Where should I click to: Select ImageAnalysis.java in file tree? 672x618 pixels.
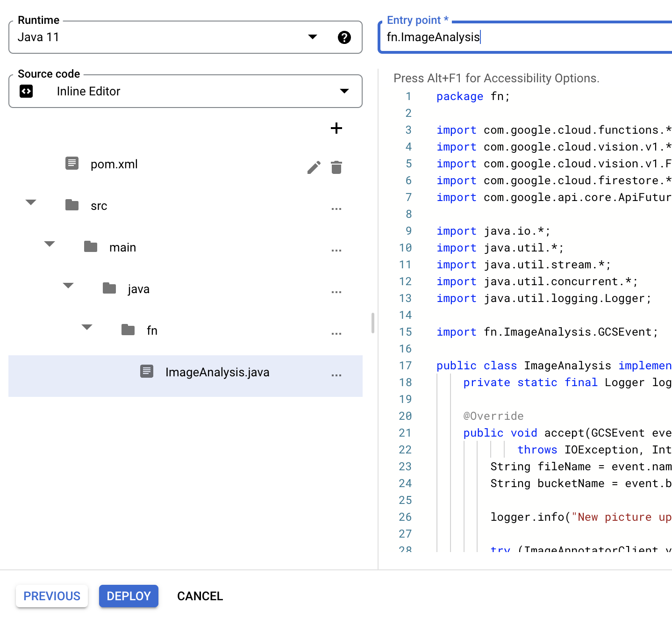tap(217, 373)
